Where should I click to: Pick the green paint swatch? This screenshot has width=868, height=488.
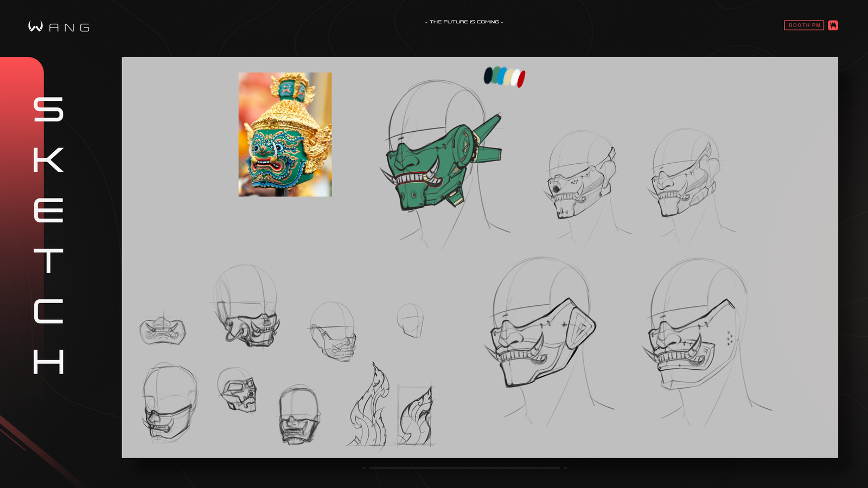(x=495, y=76)
